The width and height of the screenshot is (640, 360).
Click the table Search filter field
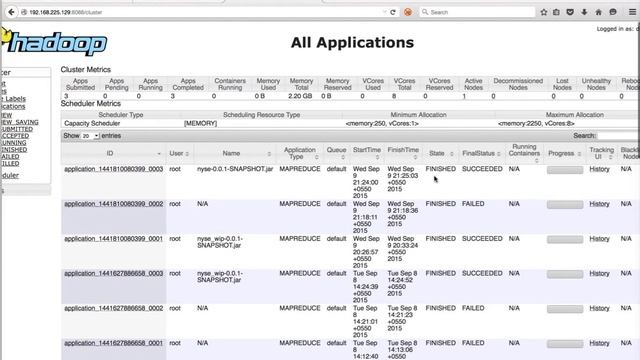click(x=619, y=136)
